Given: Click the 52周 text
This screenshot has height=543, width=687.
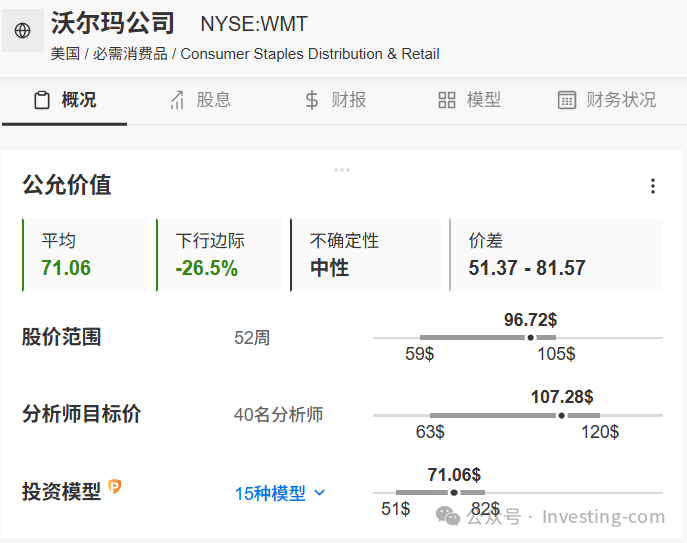Looking at the screenshot, I should pos(252,338).
